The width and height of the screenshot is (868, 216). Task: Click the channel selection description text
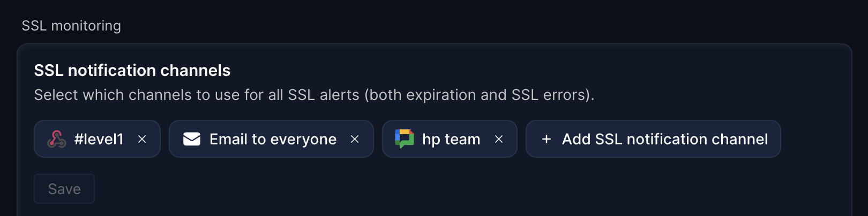point(315,95)
